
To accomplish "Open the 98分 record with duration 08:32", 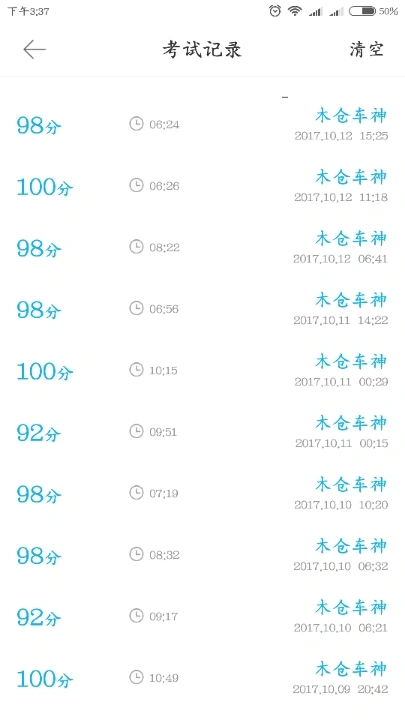I will 202,555.
